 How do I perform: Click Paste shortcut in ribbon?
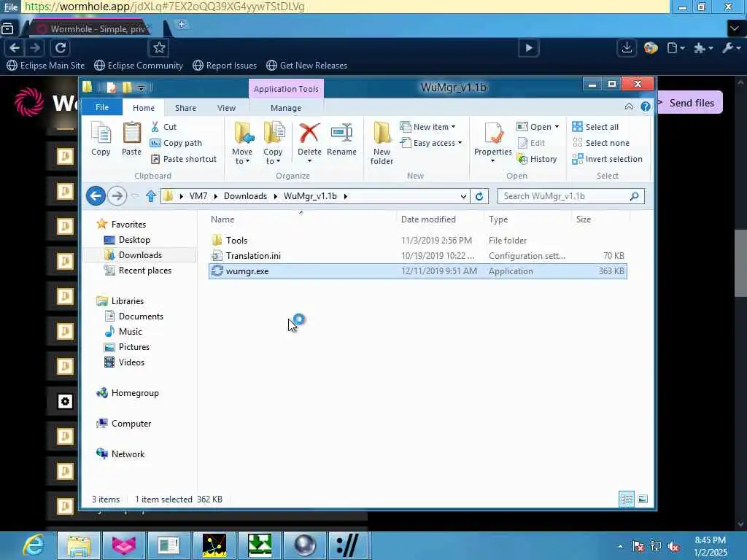(x=183, y=159)
